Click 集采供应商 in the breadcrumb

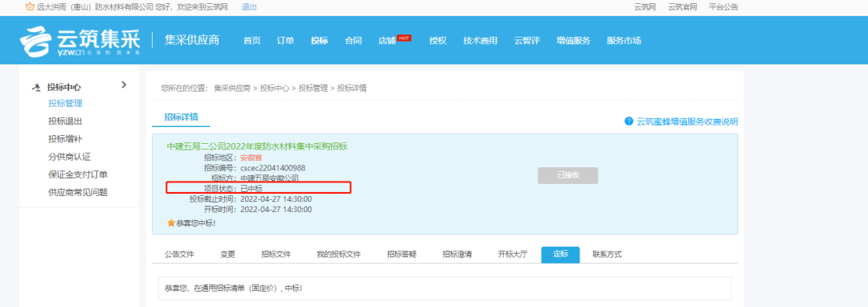click(x=232, y=88)
